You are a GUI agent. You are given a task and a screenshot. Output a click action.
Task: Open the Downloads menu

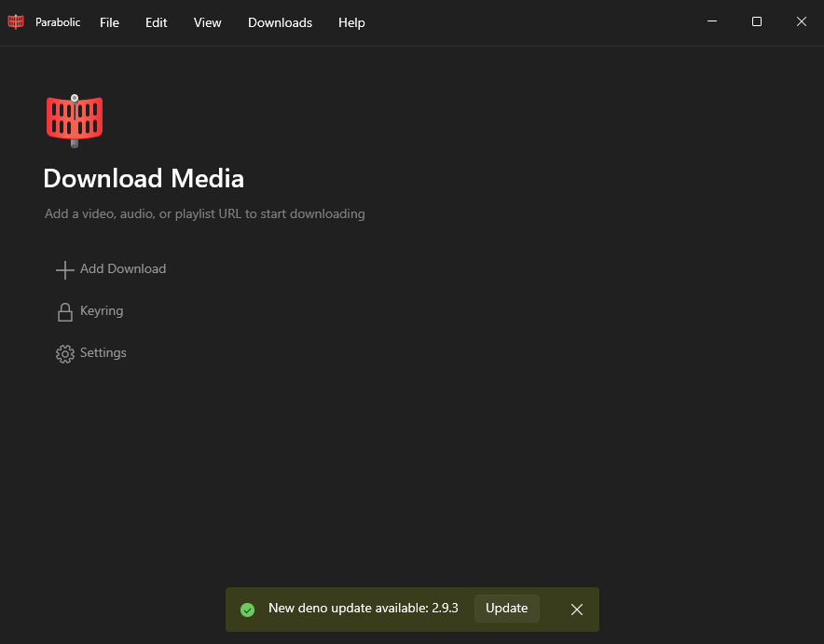280,22
